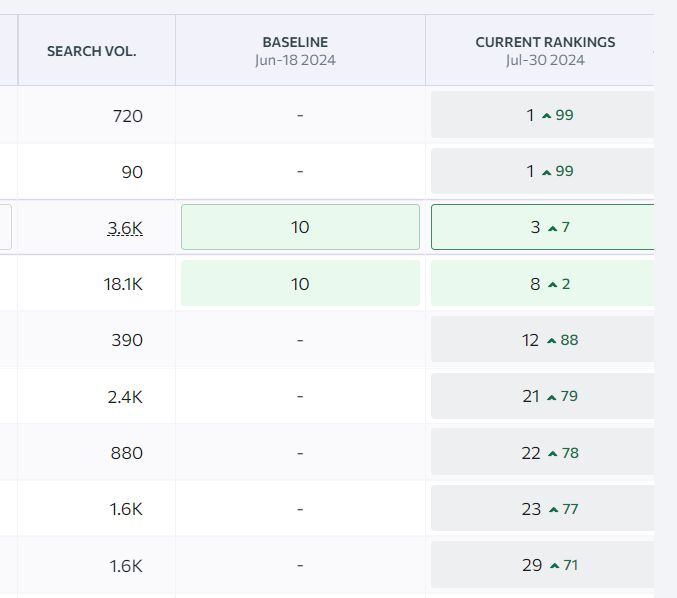Select baseline cell 10 in 18.1K row
Image resolution: width=677 pixels, height=598 pixels.
point(300,284)
